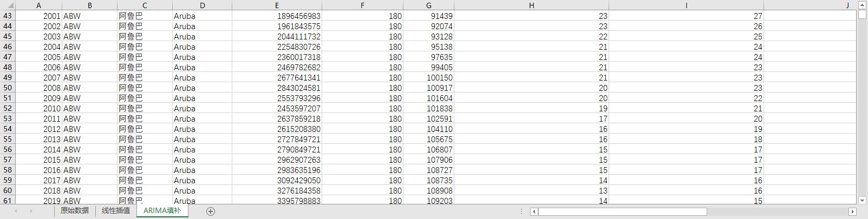Add a new sheet with plus icon

point(211,211)
